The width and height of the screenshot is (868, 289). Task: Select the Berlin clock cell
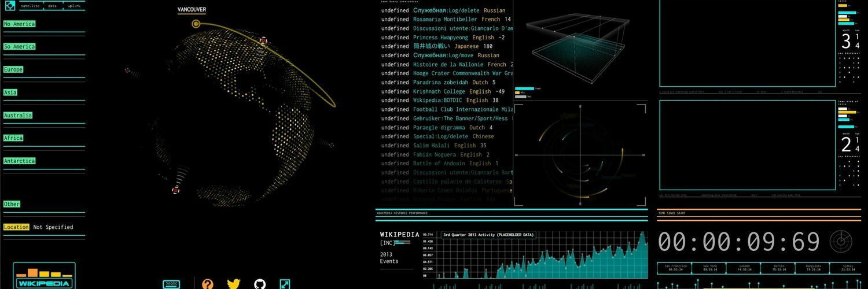point(779,268)
